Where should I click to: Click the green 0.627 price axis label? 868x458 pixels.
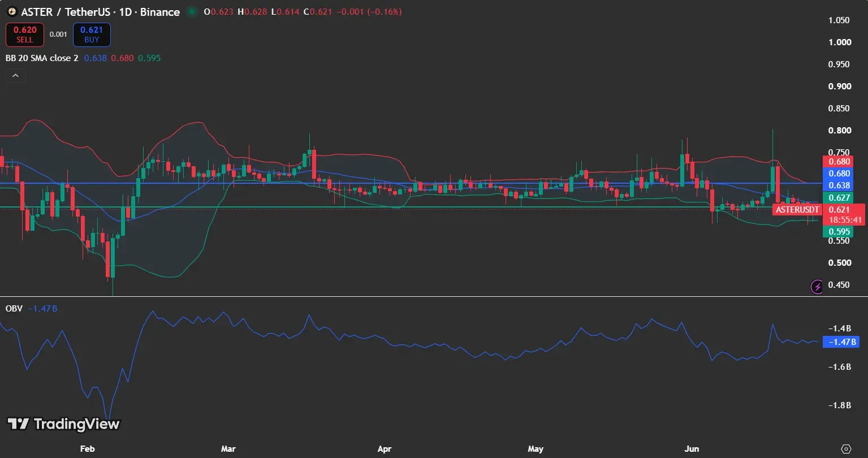[x=837, y=197]
